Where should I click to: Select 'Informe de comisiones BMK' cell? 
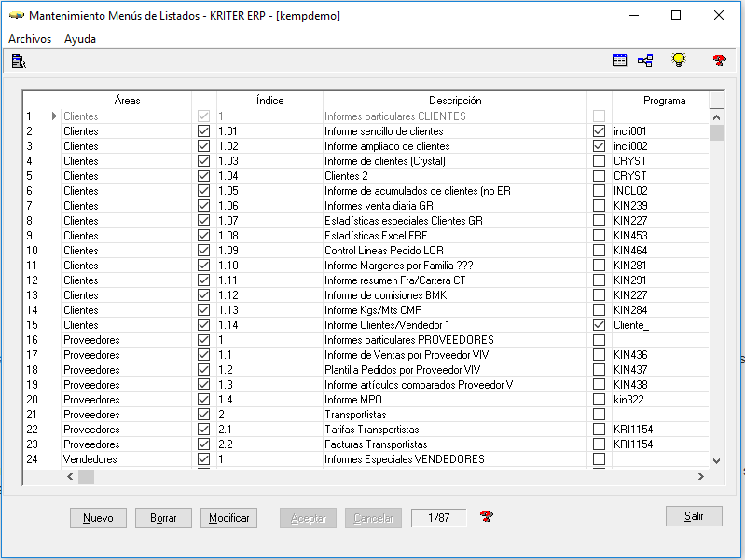455,295
